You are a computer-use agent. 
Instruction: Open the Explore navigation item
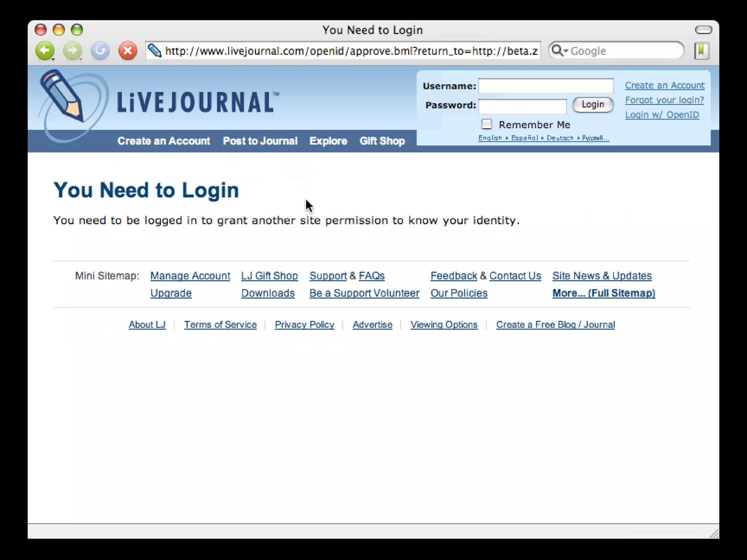coord(328,141)
